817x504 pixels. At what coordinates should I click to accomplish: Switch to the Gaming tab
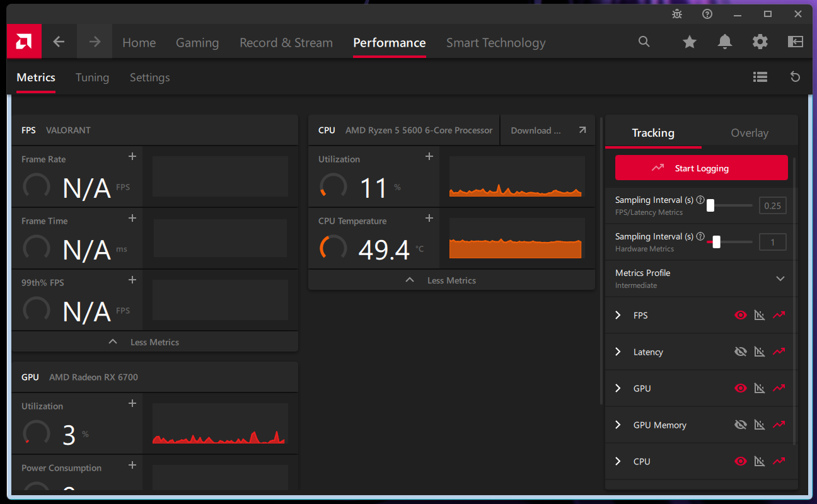tap(197, 42)
